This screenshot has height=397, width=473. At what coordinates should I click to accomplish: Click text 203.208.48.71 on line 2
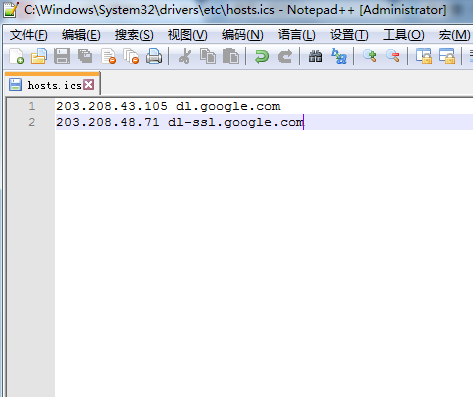pyautogui.click(x=108, y=122)
